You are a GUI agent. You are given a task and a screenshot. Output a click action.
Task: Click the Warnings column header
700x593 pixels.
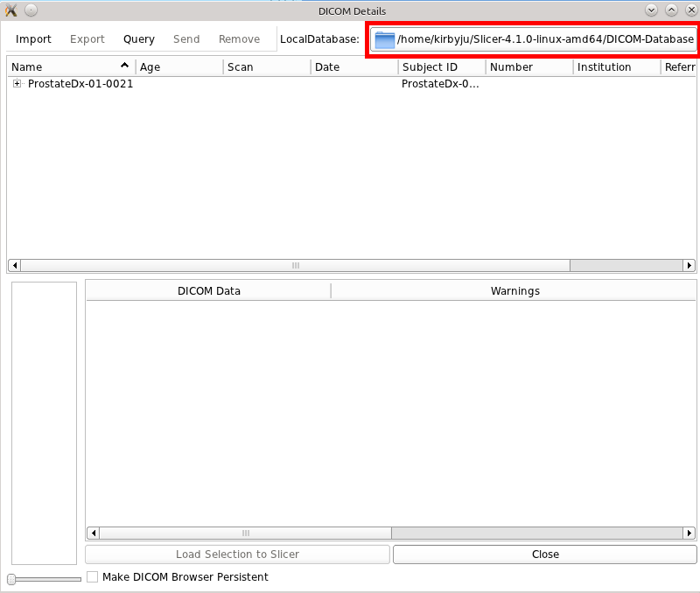(x=514, y=291)
